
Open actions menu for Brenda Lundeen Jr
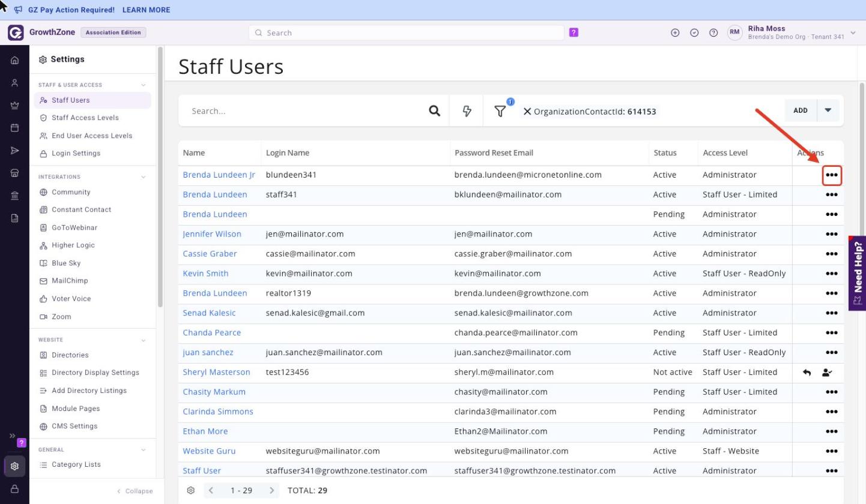pos(831,175)
